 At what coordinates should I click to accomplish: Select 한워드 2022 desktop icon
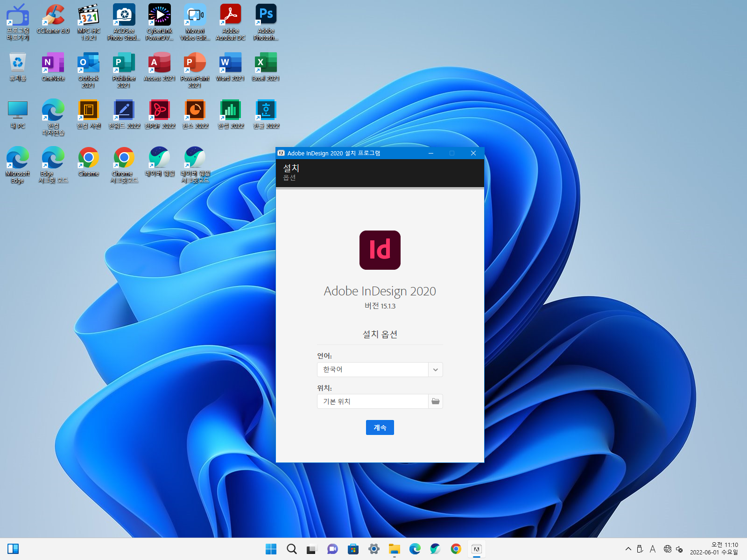coord(124,114)
